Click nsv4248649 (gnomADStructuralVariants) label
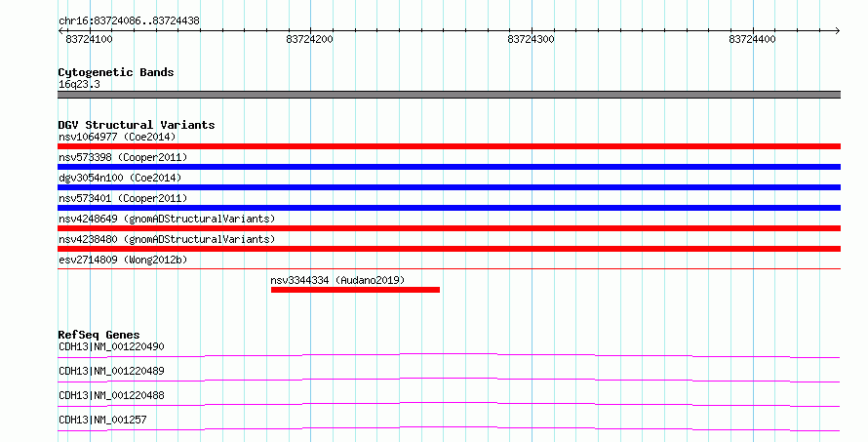This screenshot has width=868, height=442. (167, 219)
